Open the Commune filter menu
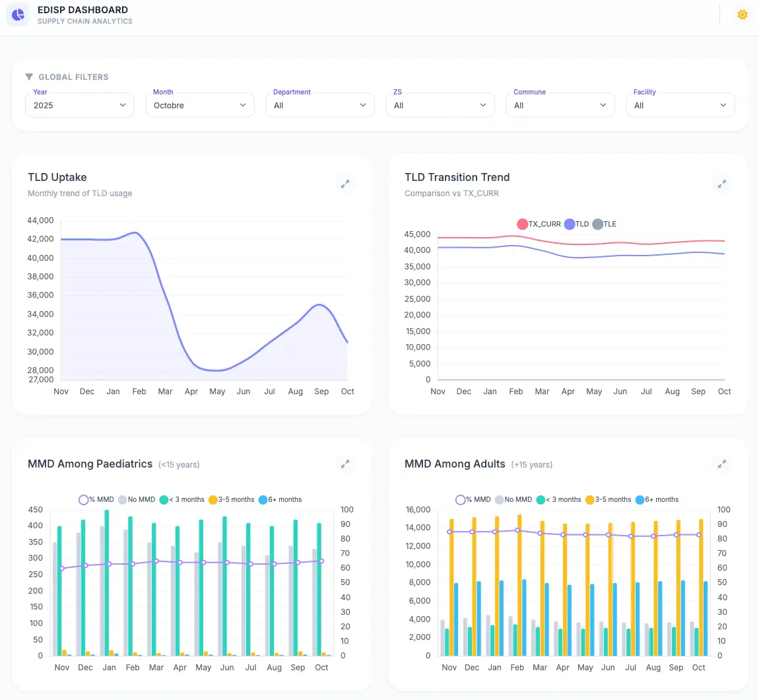759x700 pixels. [560, 105]
